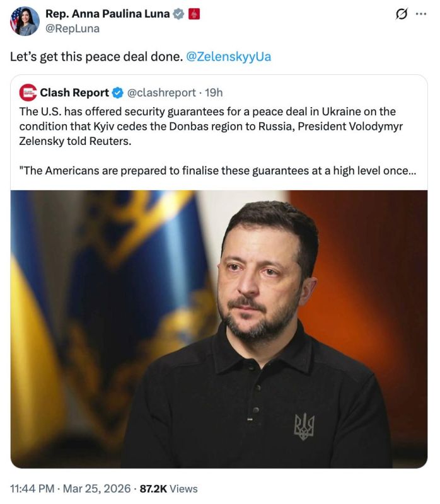Viewport: 440px width, 504px height.
Task: Open the quoted post text about security guarantees
Action: (x=208, y=126)
